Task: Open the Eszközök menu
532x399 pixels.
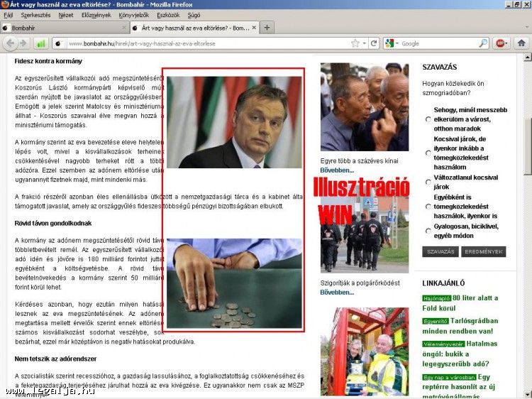Action: [x=167, y=14]
